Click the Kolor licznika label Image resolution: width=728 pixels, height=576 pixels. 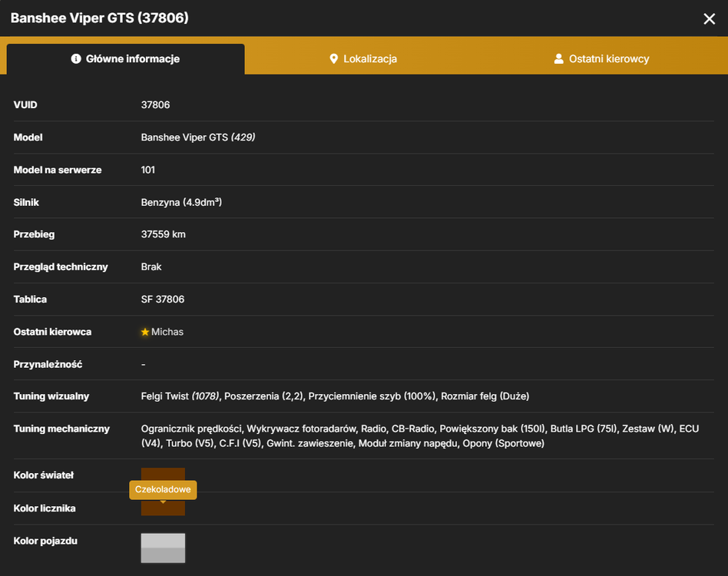44,508
